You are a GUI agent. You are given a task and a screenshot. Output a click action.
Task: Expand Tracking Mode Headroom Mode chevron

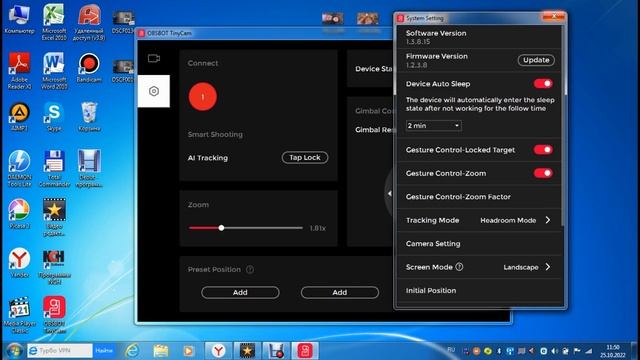(548, 220)
